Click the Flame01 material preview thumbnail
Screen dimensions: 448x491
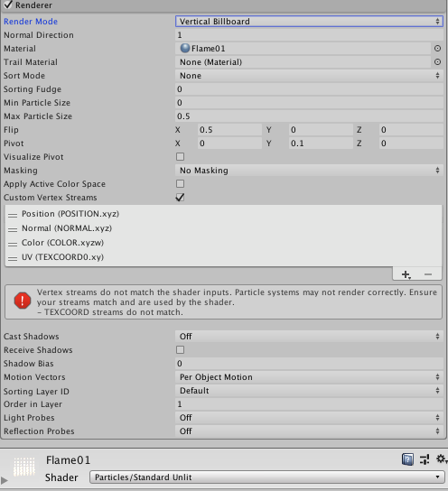point(24,467)
